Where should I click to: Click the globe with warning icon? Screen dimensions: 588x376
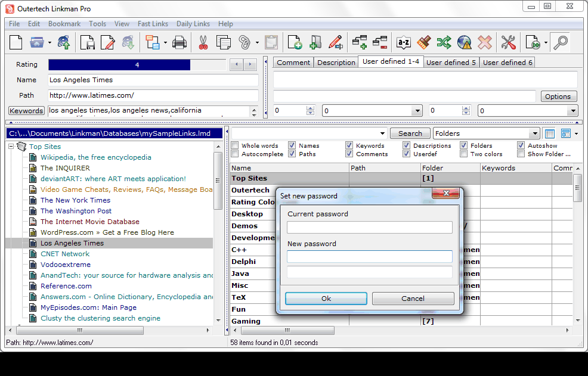(464, 42)
